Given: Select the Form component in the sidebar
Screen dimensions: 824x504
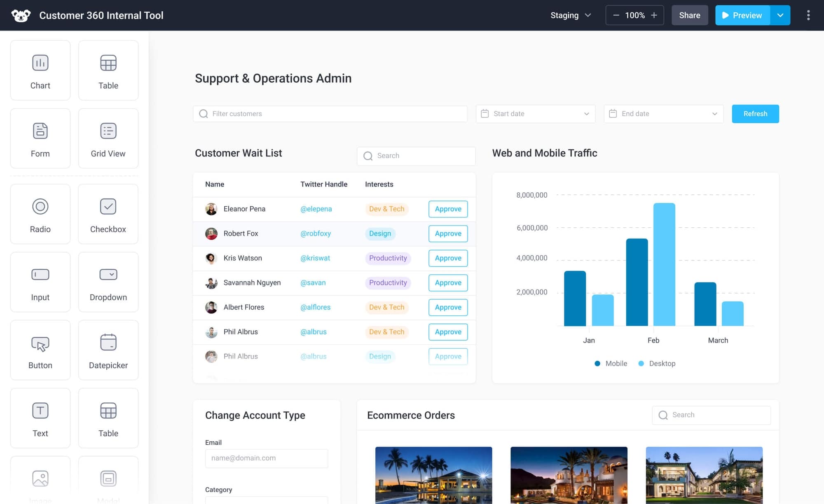Looking at the screenshot, I should [40, 138].
